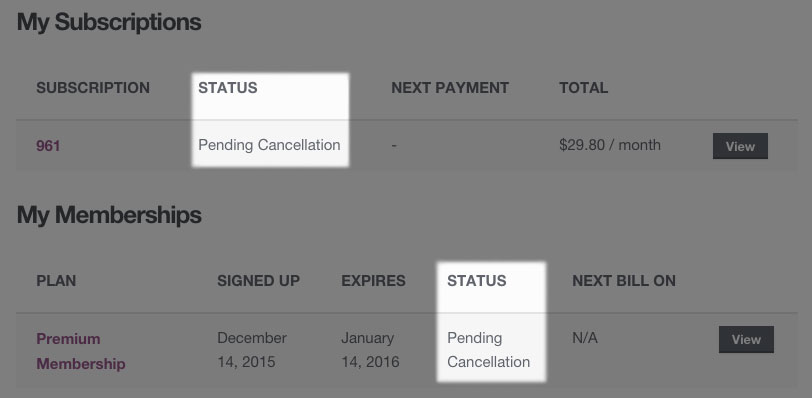Click the My Memberships heading
Image resolution: width=812 pixels, height=398 pixels.
click(109, 215)
